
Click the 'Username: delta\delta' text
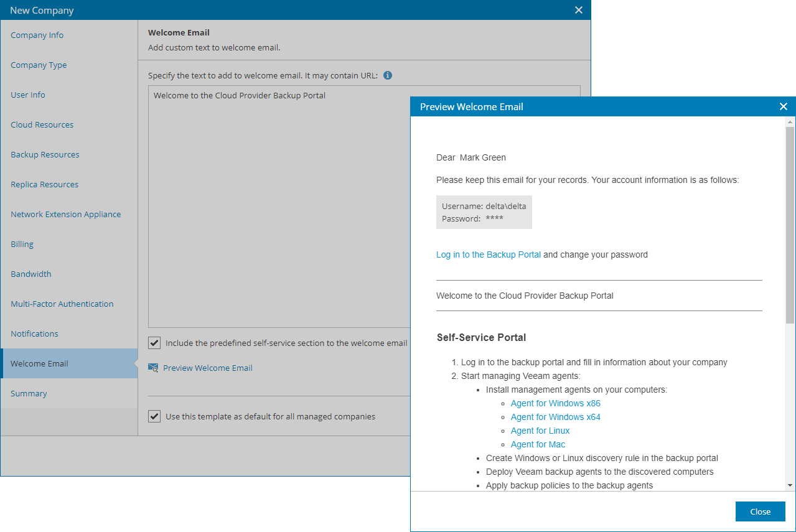[x=484, y=206]
